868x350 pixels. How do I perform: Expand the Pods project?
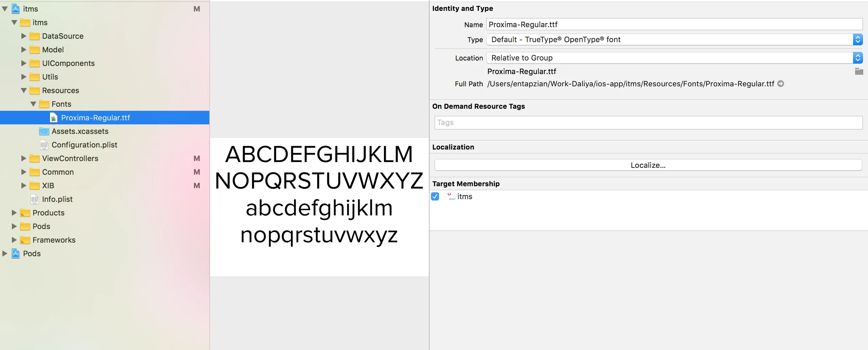pos(5,253)
